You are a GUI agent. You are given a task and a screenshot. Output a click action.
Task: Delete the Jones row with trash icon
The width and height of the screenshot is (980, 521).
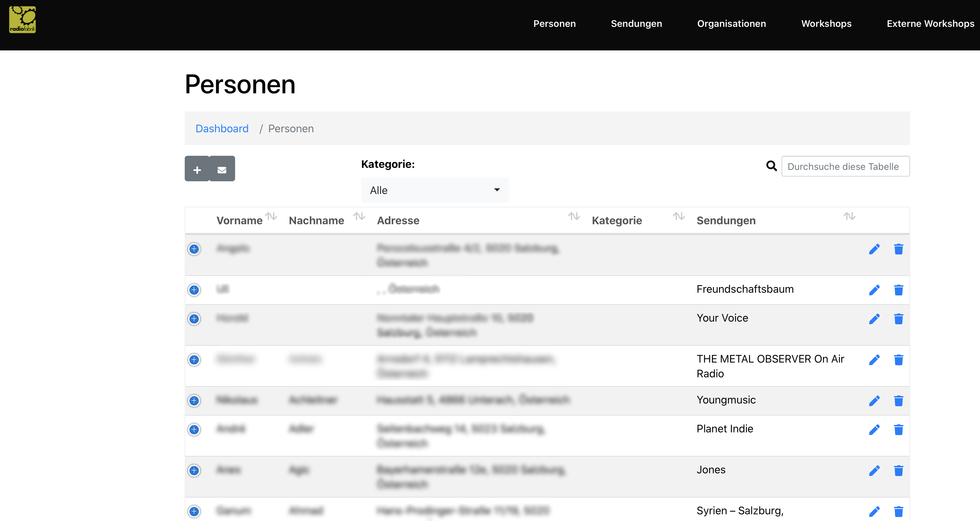[x=898, y=471]
